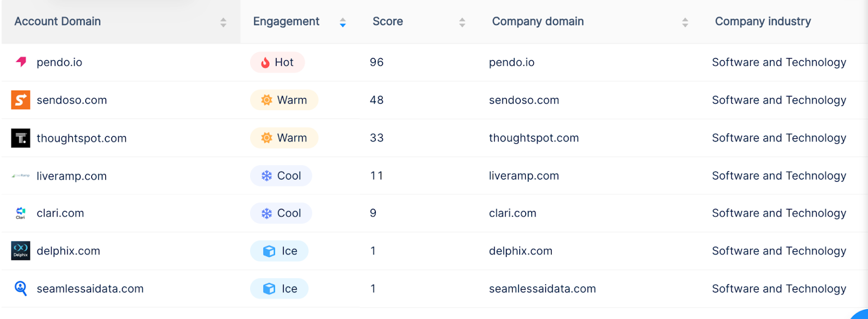Viewport: 868px width, 319px height.
Task: Click clari.com in Company domain column
Action: (x=512, y=213)
